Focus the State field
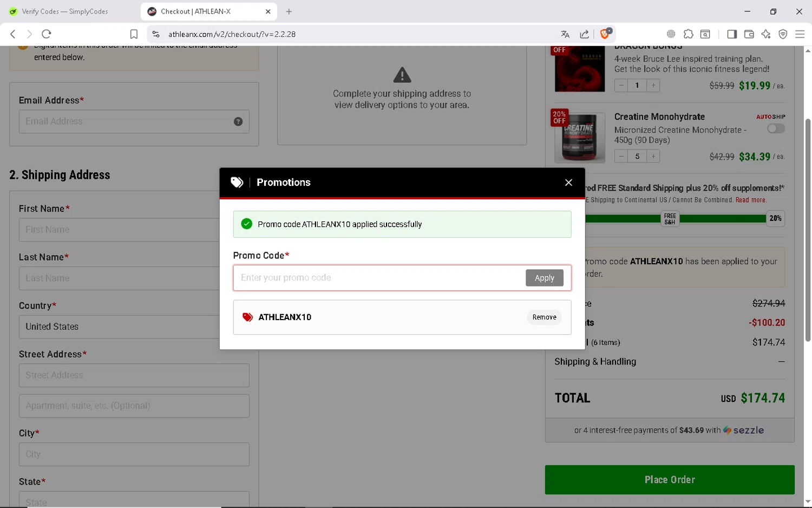Viewport: 812px width, 508px height. coord(134,499)
